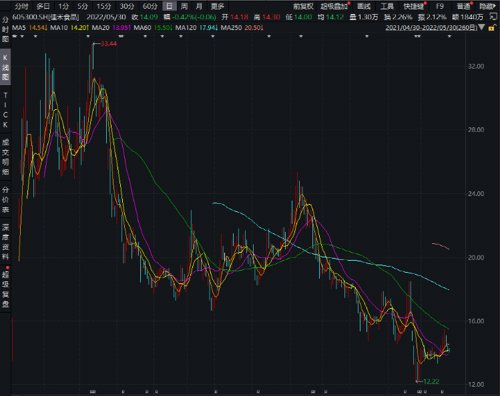This screenshot has height=396, width=500.
Task: Click the pop-out window icon near top right
Action: (x=492, y=17)
